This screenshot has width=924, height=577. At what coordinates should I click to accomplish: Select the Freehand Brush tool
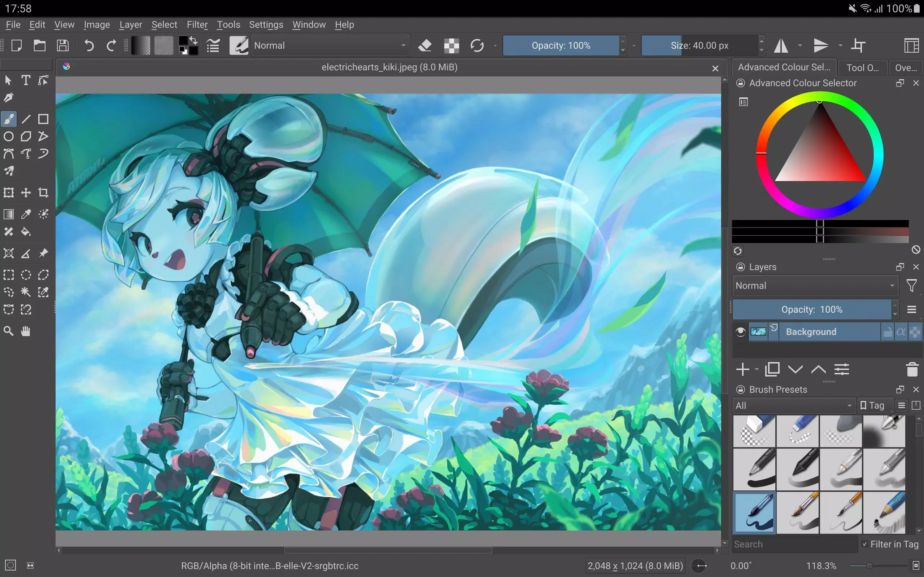click(8, 119)
